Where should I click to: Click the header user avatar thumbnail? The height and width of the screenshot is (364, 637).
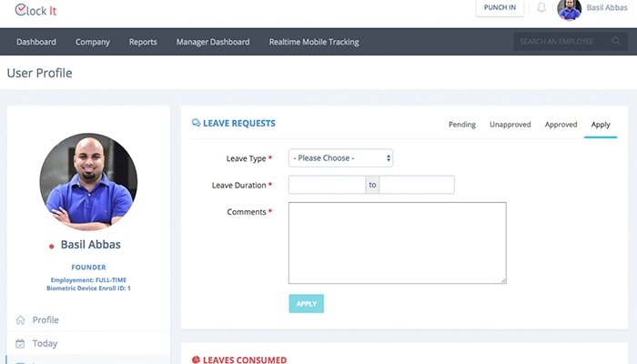coord(569,9)
